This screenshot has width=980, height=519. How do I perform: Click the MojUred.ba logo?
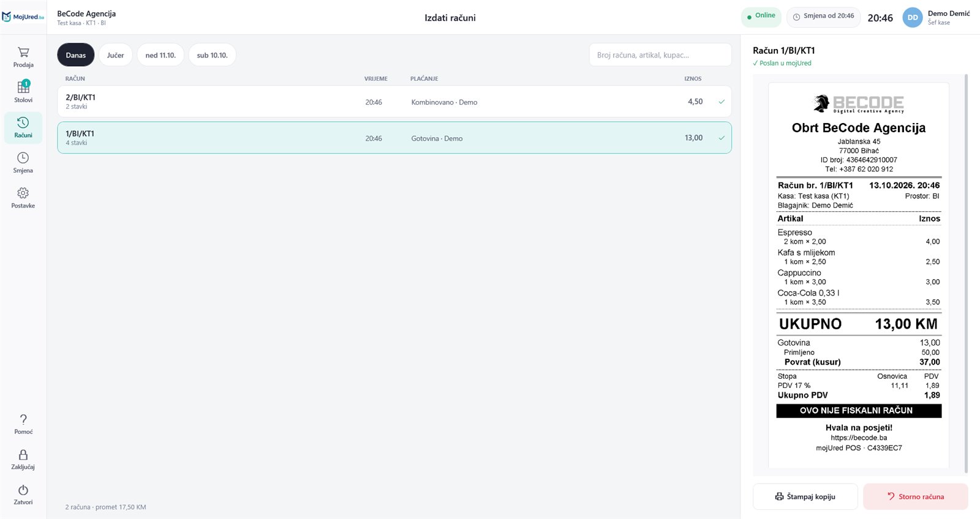pos(23,17)
